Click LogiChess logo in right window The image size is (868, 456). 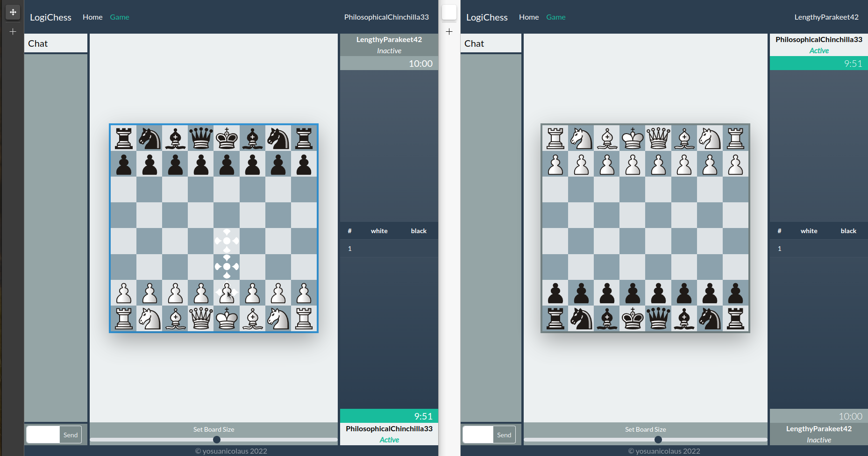point(487,17)
